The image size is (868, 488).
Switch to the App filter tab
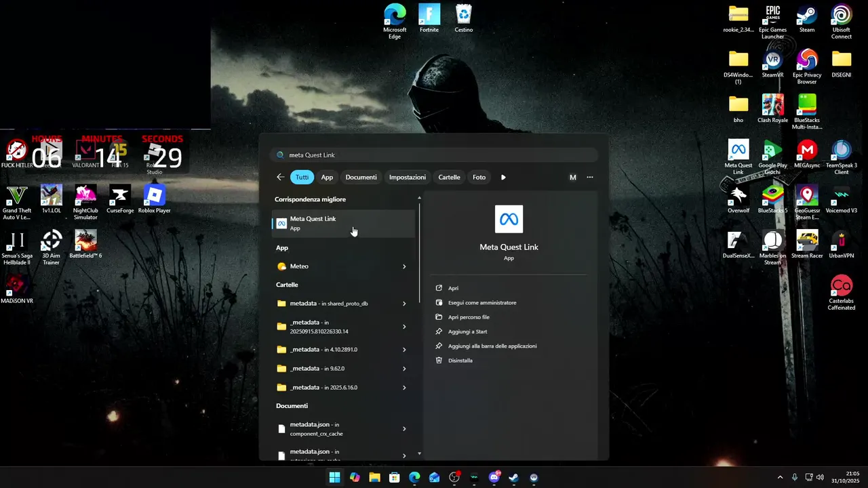tap(327, 177)
